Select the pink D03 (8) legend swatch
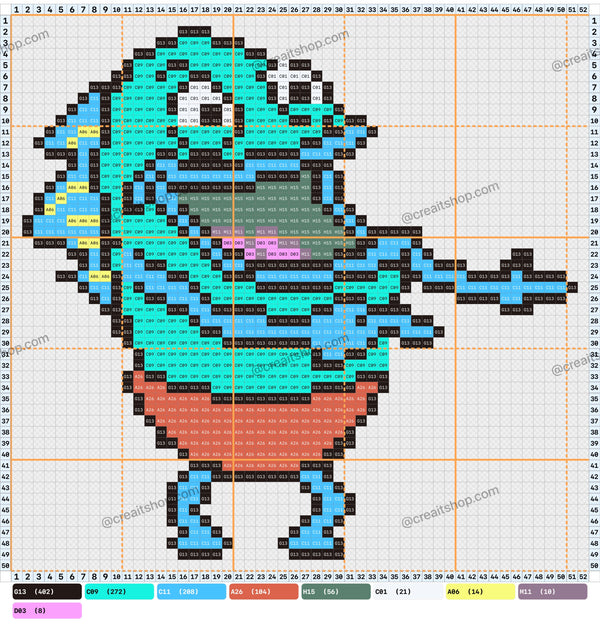This screenshot has height=625, width=600. (47, 611)
